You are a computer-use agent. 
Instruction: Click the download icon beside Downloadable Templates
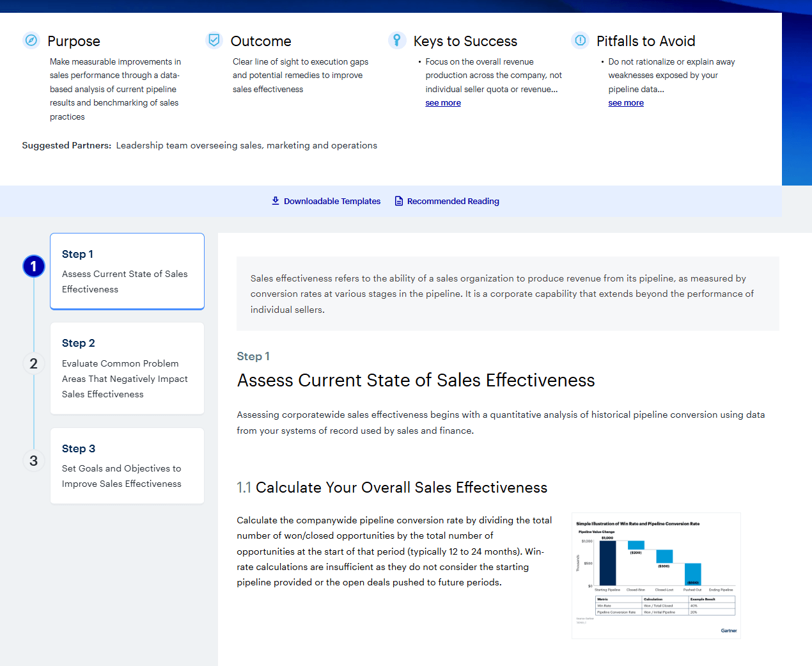tap(275, 201)
